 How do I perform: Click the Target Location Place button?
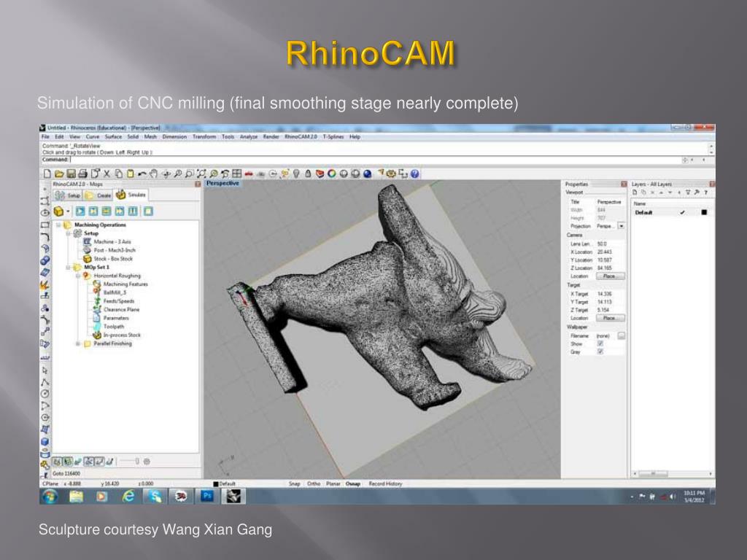610,318
